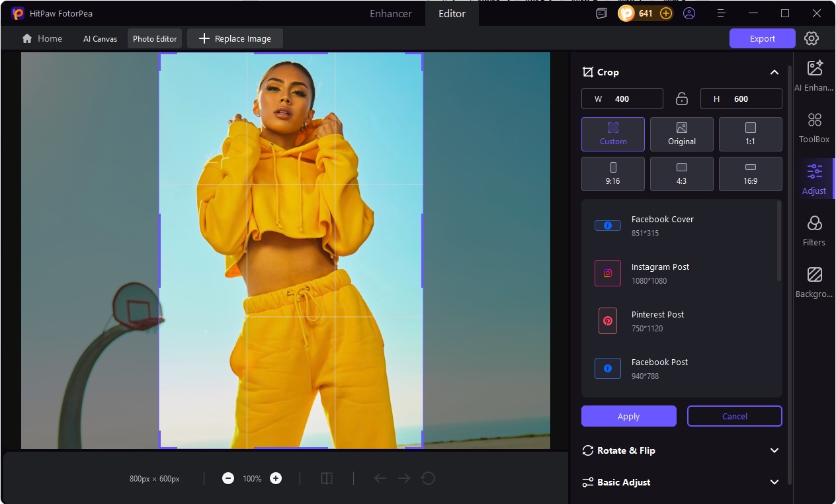Select the 1:1 crop ratio

(x=750, y=134)
